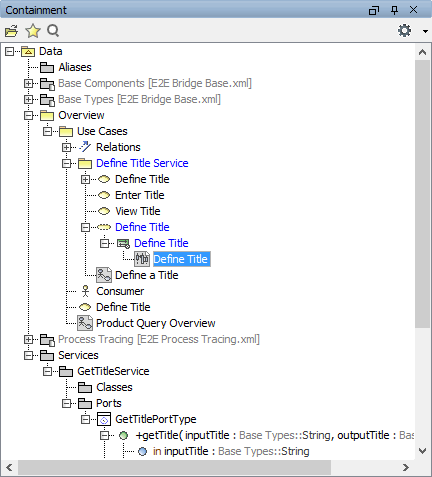
Task: Click the options gear icon
Action: coord(405,31)
